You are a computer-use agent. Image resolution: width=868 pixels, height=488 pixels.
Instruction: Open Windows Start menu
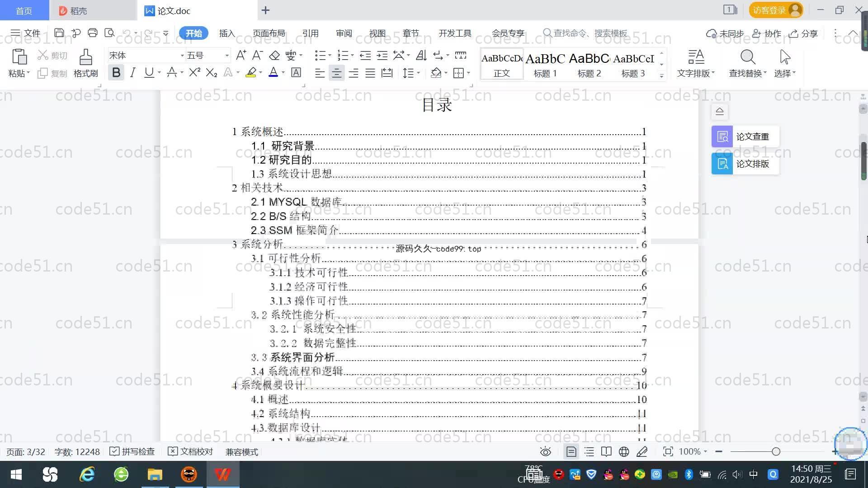point(16,474)
